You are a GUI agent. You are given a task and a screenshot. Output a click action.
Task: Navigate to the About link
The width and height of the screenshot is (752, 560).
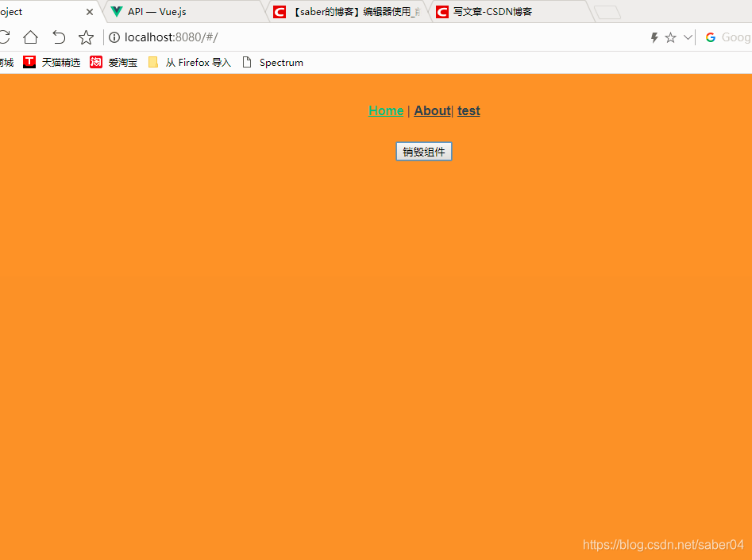(x=431, y=110)
